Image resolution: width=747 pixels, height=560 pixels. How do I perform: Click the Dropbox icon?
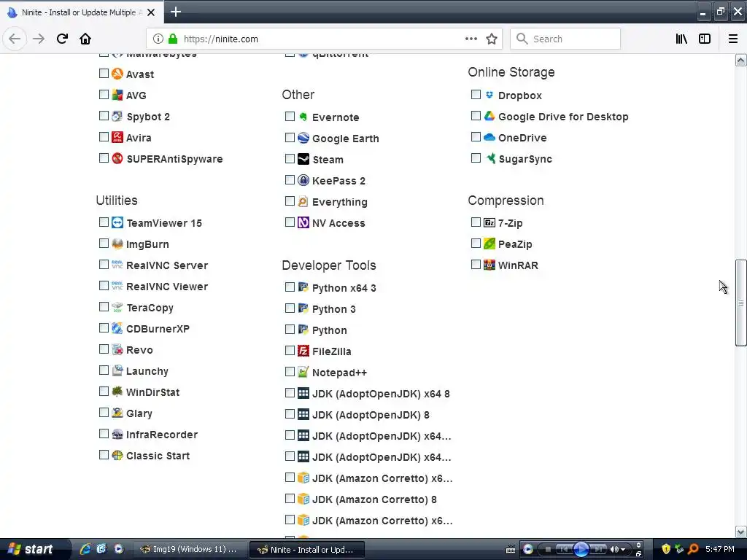pos(489,95)
